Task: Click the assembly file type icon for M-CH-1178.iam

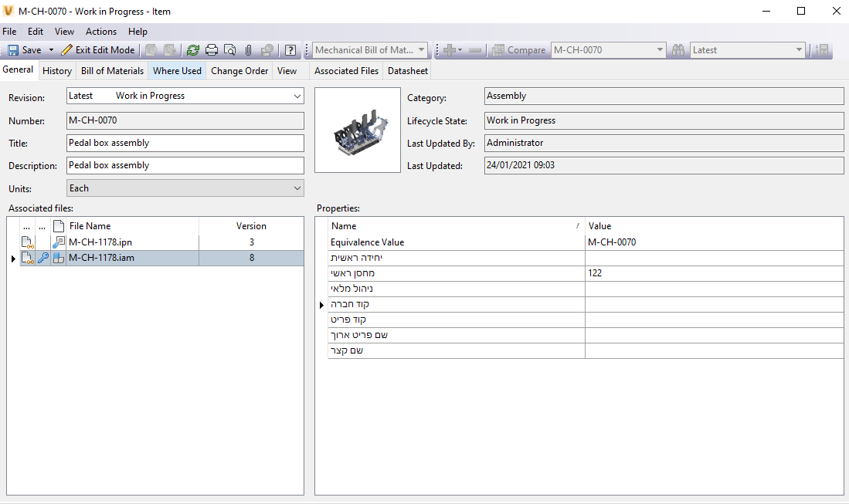Action: click(59, 258)
